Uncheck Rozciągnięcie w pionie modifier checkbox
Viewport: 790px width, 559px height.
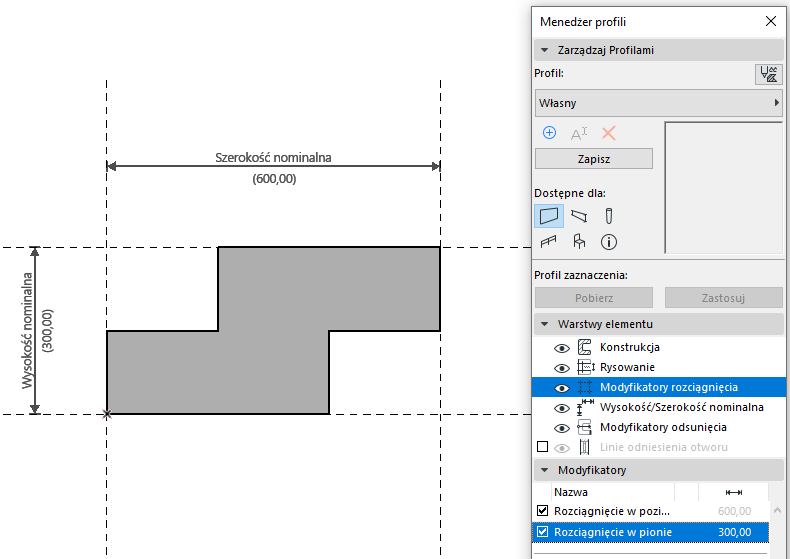point(542,532)
